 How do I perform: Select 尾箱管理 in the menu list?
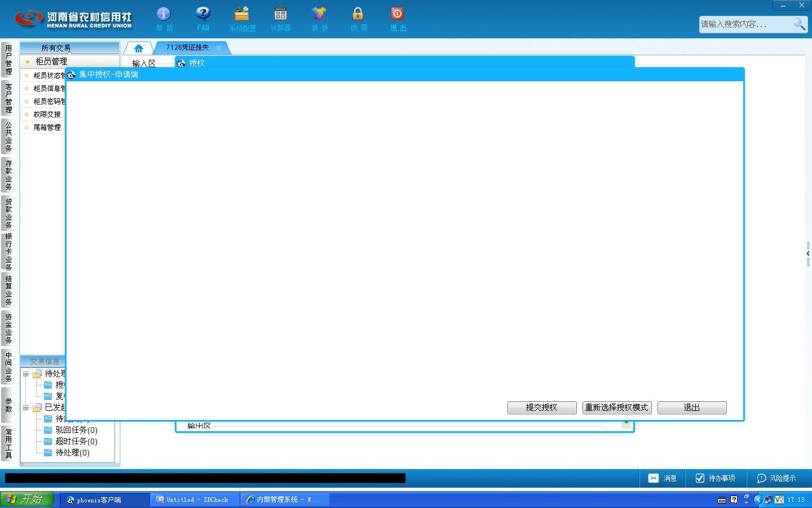click(47, 127)
